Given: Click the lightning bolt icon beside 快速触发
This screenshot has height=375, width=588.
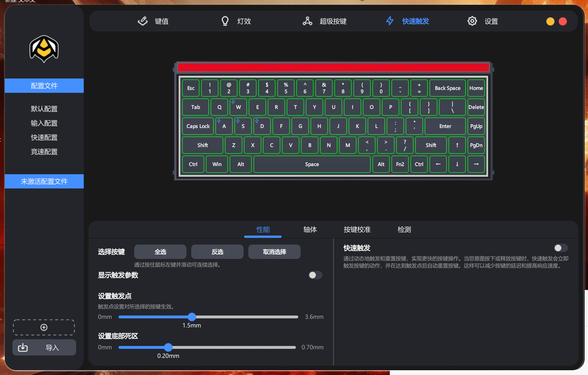Looking at the screenshot, I should point(390,21).
